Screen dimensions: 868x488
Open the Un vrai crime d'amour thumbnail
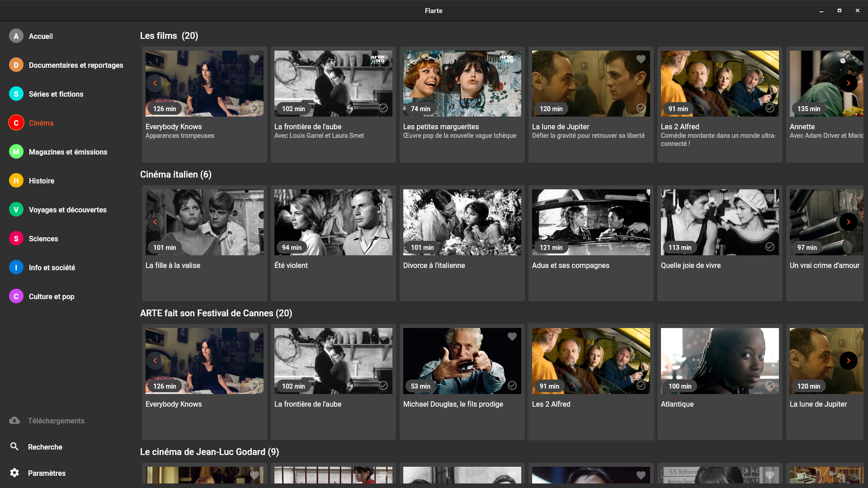(x=826, y=222)
